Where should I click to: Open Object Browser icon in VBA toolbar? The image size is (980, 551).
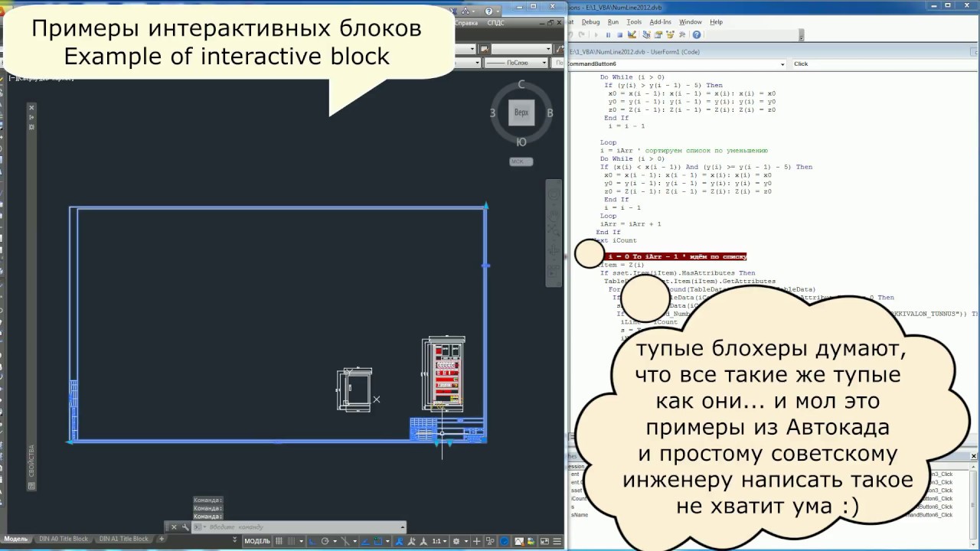[x=670, y=34]
